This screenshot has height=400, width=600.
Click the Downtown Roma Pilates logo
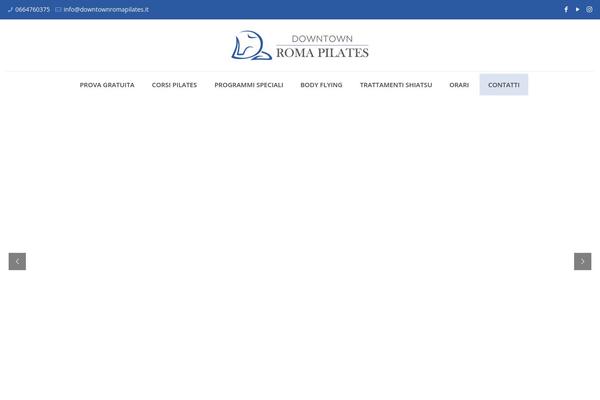tap(300, 46)
